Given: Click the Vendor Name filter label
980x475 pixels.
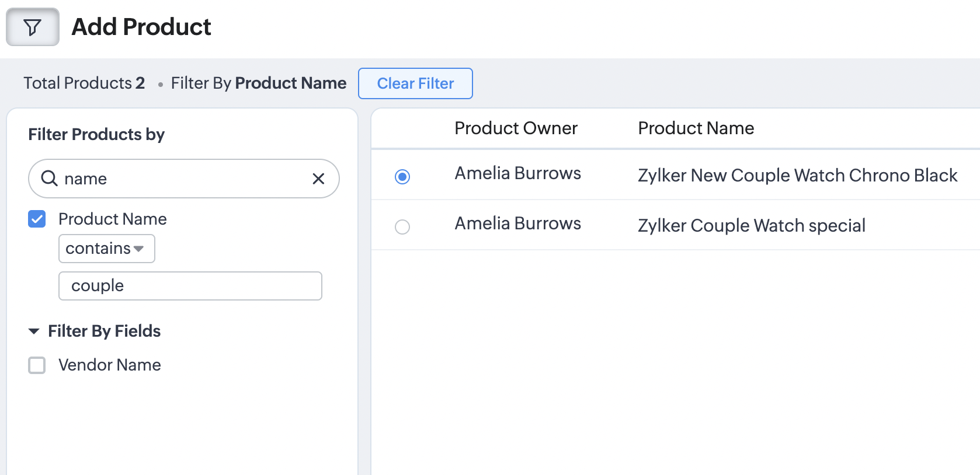Looking at the screenshot, I should pos(110,365).
